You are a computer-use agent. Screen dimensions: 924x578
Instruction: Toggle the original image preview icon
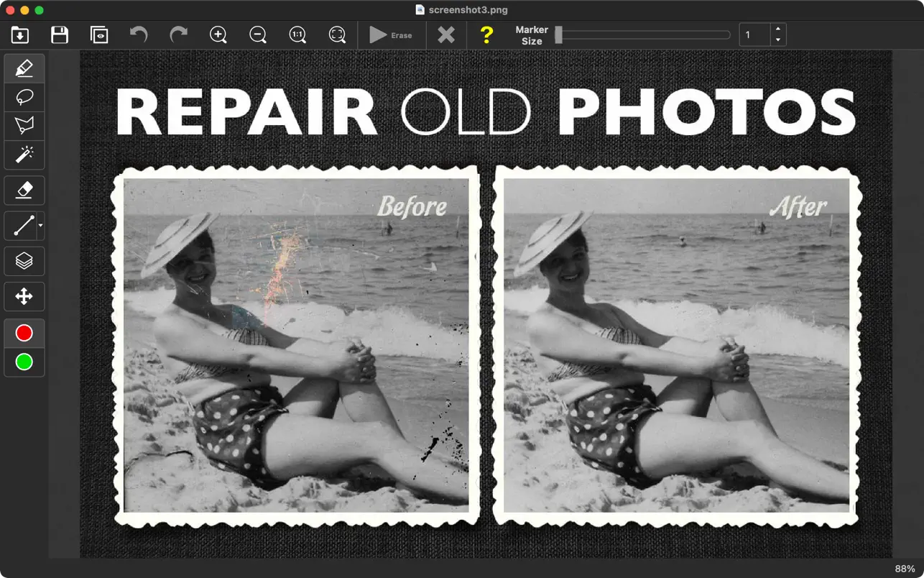tap(99, 35)
